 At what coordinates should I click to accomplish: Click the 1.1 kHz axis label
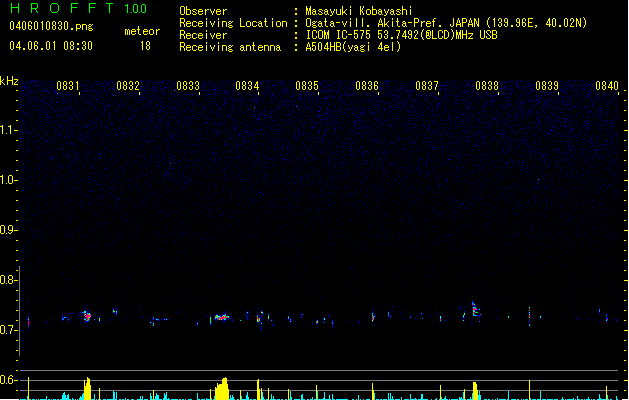pos(8,130)
